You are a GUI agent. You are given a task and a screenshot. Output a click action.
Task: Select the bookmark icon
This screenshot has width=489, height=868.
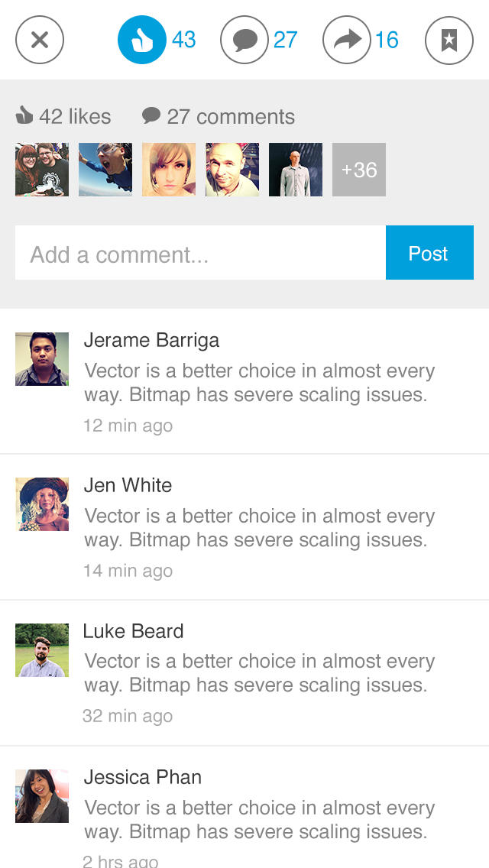tap(449, 40)
